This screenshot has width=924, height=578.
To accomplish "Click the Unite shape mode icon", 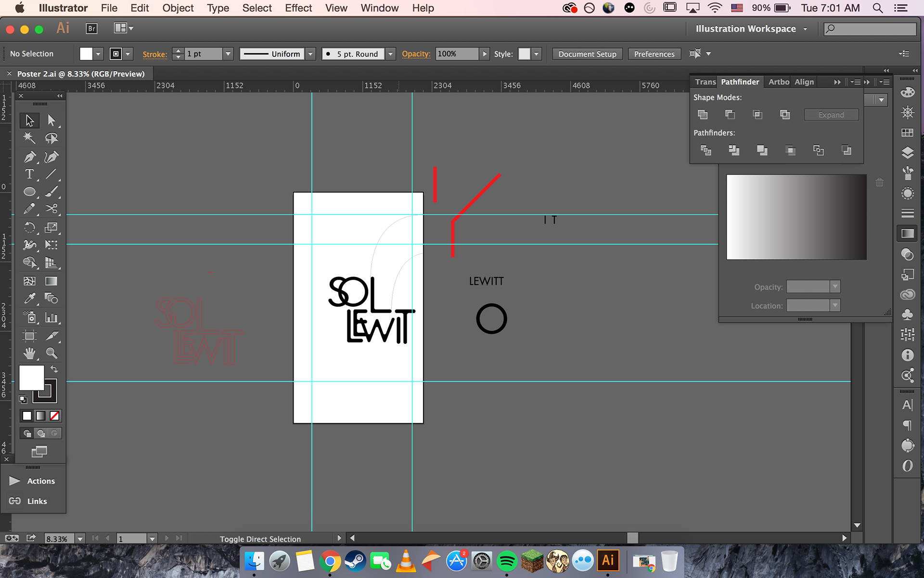I will 703,115.
